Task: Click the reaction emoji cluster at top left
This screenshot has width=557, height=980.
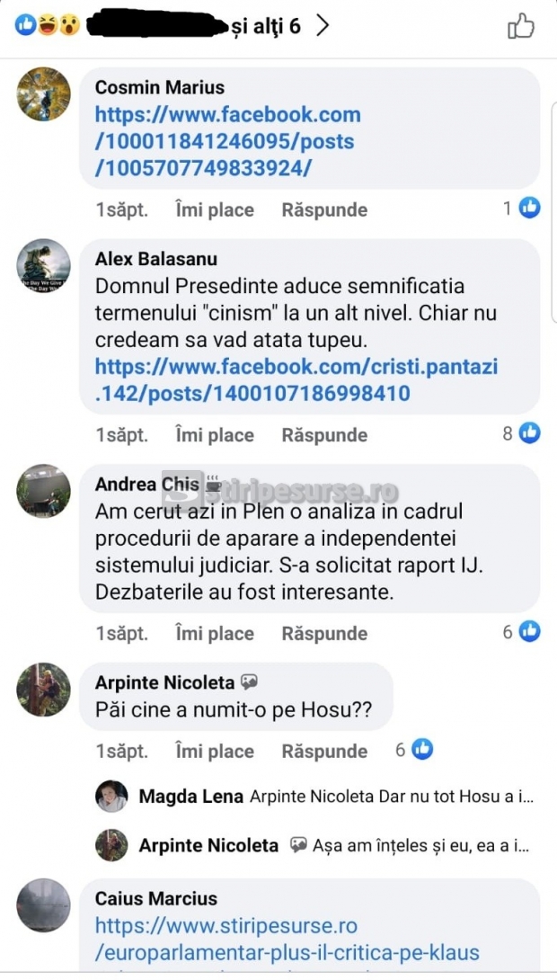Action: [48, 26]
